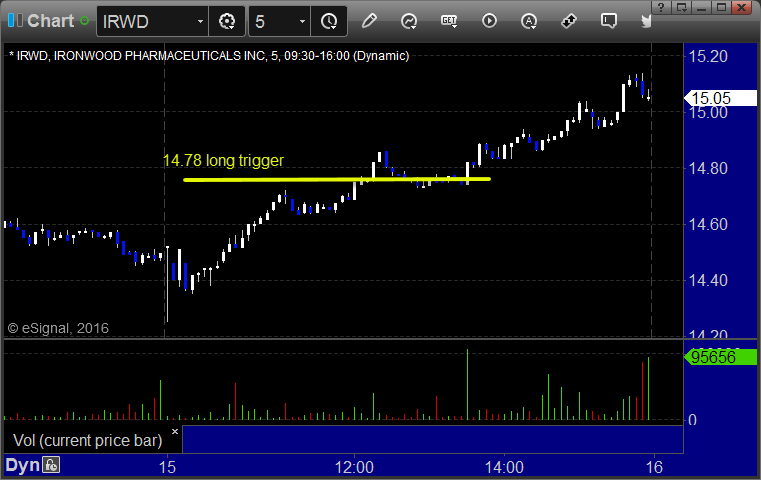The image size is (761, 480).
Task: Click the Chart title label
Action: 50,21
